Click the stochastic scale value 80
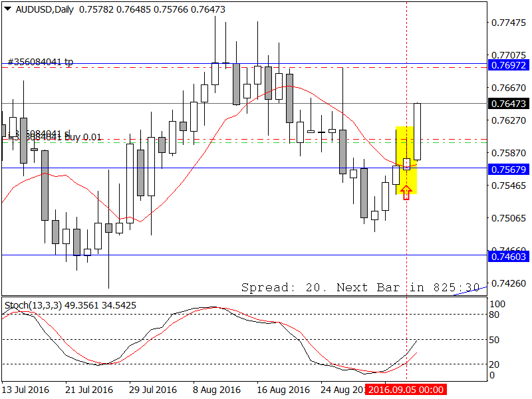 click(x=494, y=315)
